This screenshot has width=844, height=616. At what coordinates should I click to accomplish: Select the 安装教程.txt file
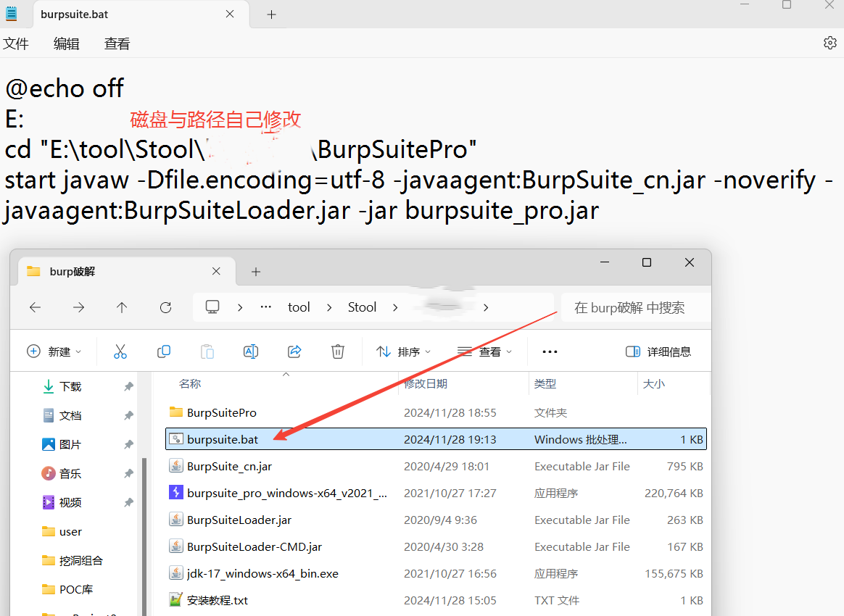click(436, 600)
